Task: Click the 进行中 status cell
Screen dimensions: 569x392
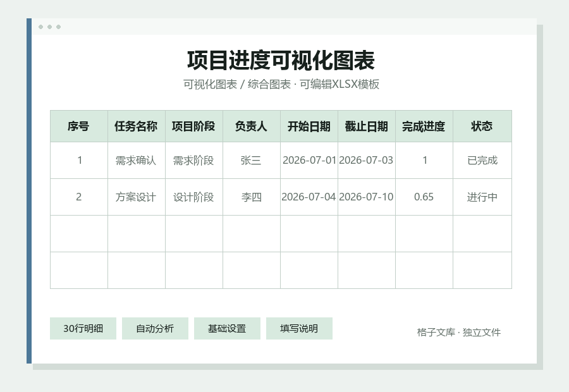Action: tap(482, 197)
